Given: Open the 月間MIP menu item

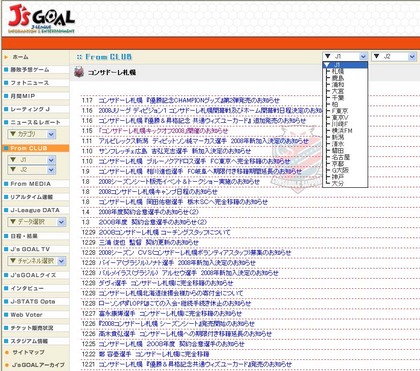Looking at the screenshot, I should pos(23,96).
